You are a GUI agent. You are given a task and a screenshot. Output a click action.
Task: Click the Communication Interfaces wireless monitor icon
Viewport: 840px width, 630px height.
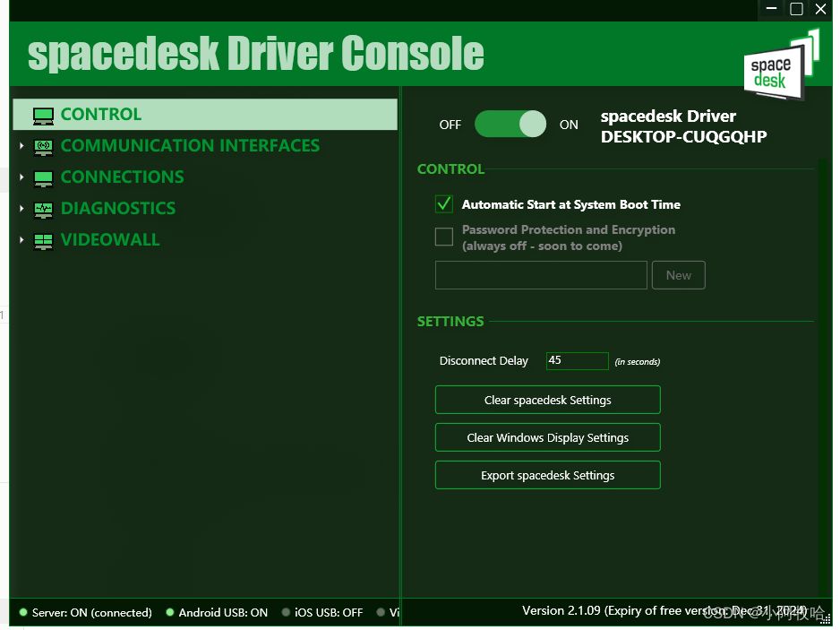43,146
